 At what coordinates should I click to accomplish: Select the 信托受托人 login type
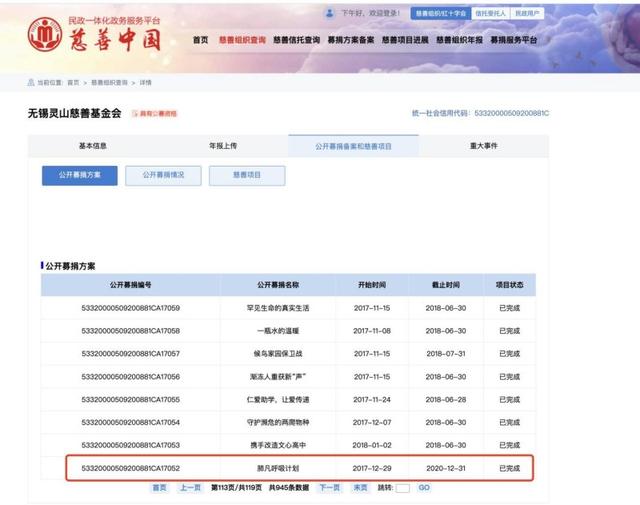[x=490, y=13]
